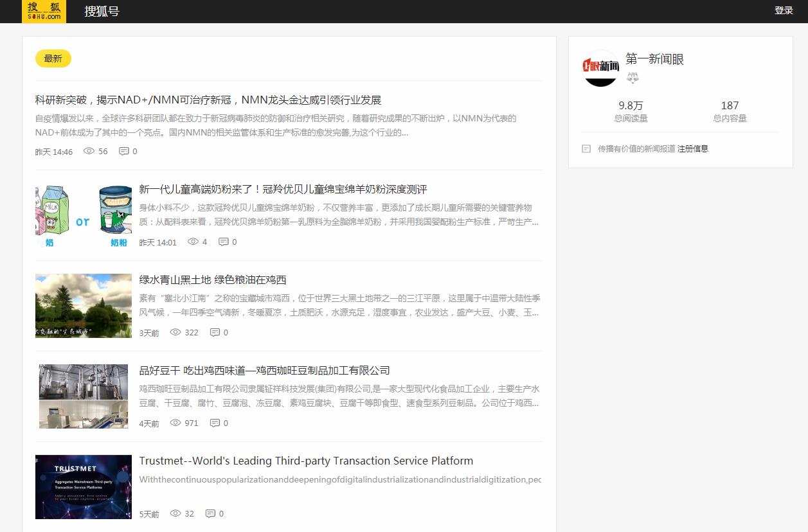Image resolution: width=808 pixels, height=532 pixels.
Task: Open the Trustmet transaction platform article
Action: 306,461
